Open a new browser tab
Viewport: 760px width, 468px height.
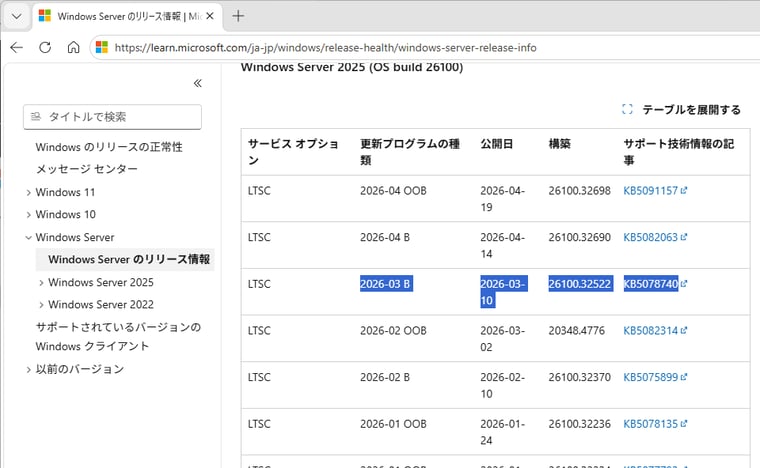point(238,16)
